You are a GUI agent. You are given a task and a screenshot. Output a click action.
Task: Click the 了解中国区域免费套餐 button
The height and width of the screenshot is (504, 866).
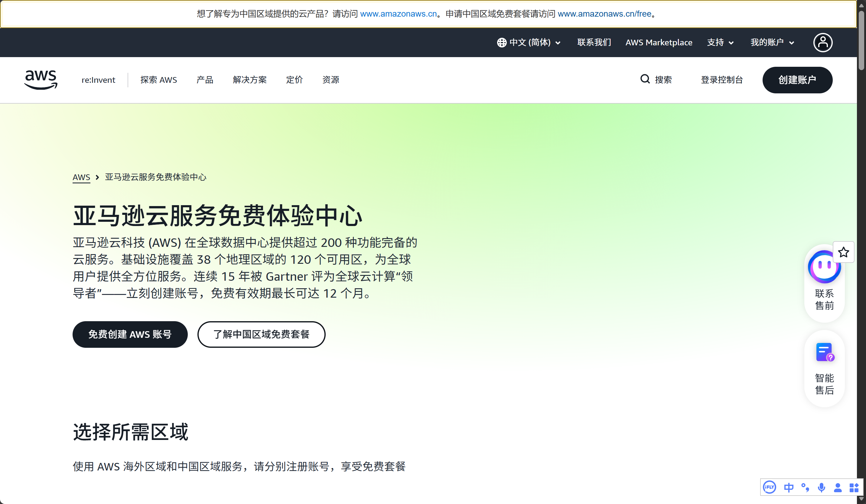pos(262,334)
